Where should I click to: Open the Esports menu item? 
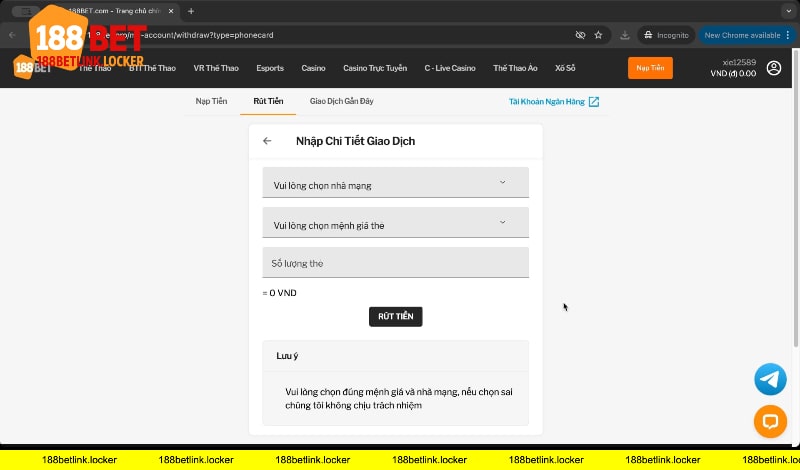[270, 68]
